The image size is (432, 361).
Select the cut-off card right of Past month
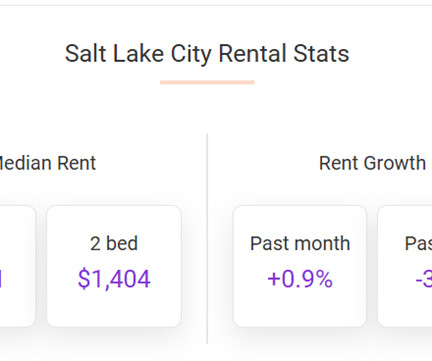[405, 266]
